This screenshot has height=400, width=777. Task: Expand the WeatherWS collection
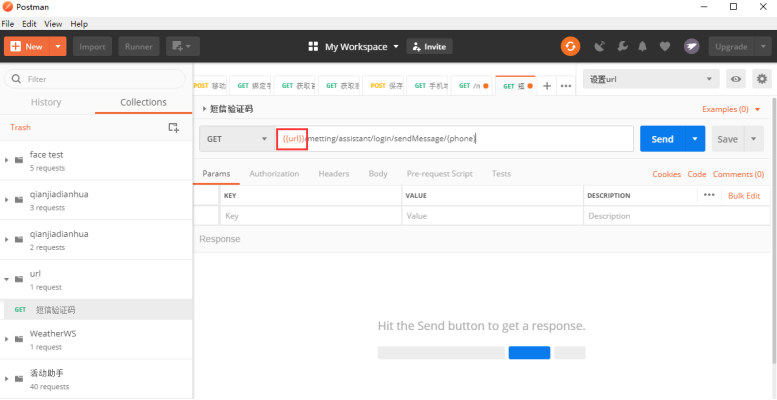tap(6, 339)
